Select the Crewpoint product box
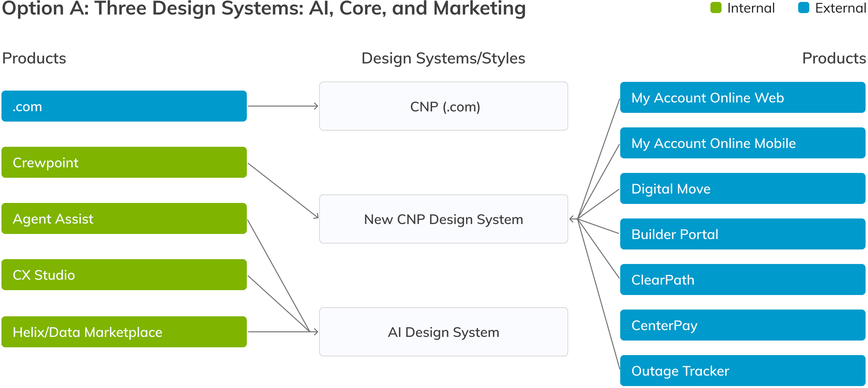The width and height of the screenshot is (868, 388). pyautogui.click(x=124, y=162)
